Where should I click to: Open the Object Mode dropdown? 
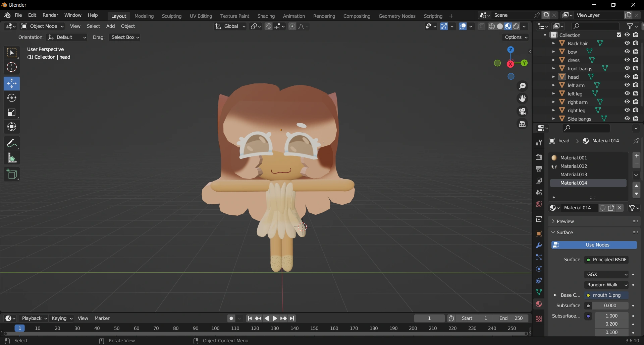pos(42,26)
